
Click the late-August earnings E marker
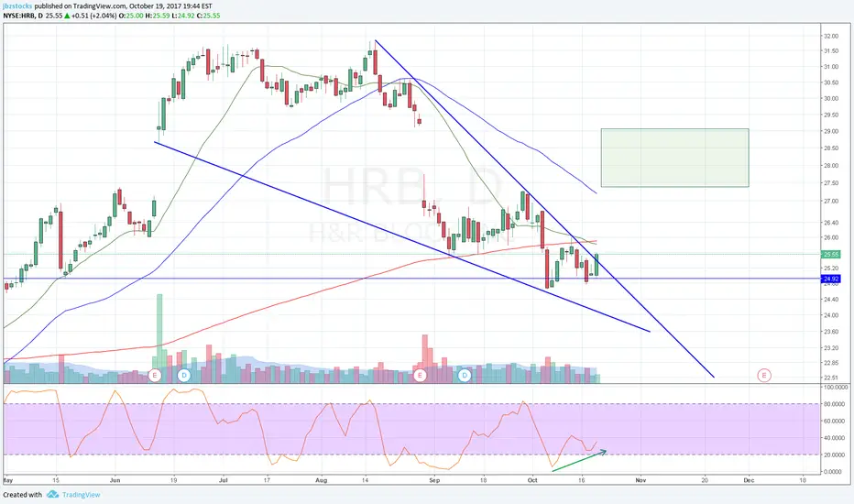pyautogui.click(x=420, y=376)
